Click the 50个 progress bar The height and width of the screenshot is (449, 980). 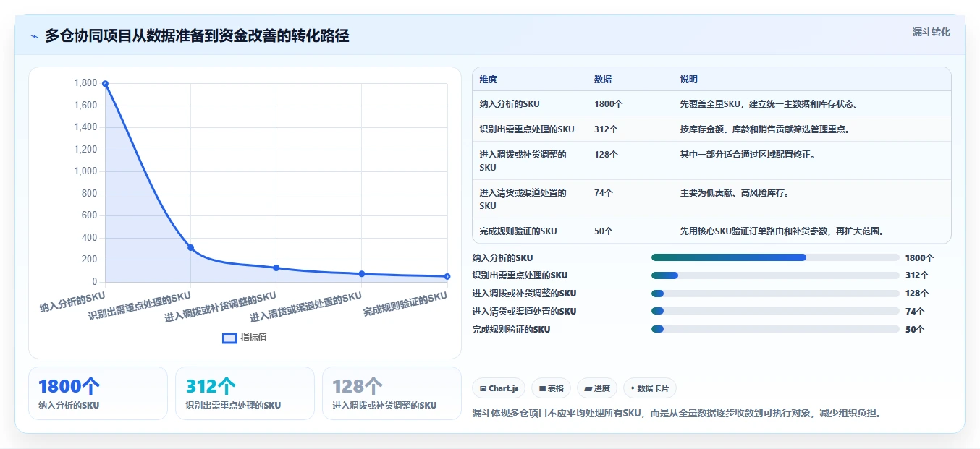(x=775, y=330)
